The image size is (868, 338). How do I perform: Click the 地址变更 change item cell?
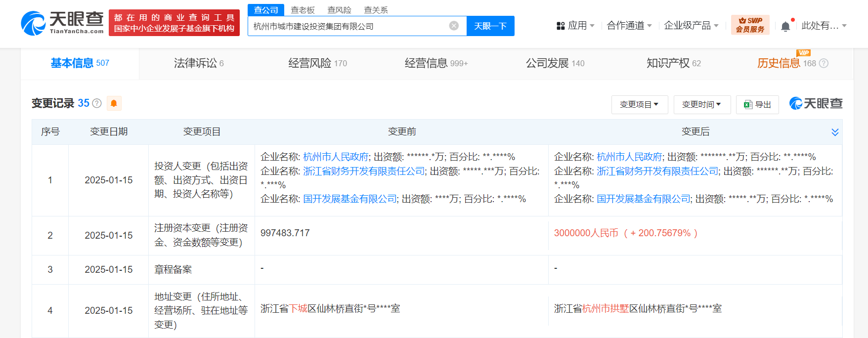[x=201, y=310]
